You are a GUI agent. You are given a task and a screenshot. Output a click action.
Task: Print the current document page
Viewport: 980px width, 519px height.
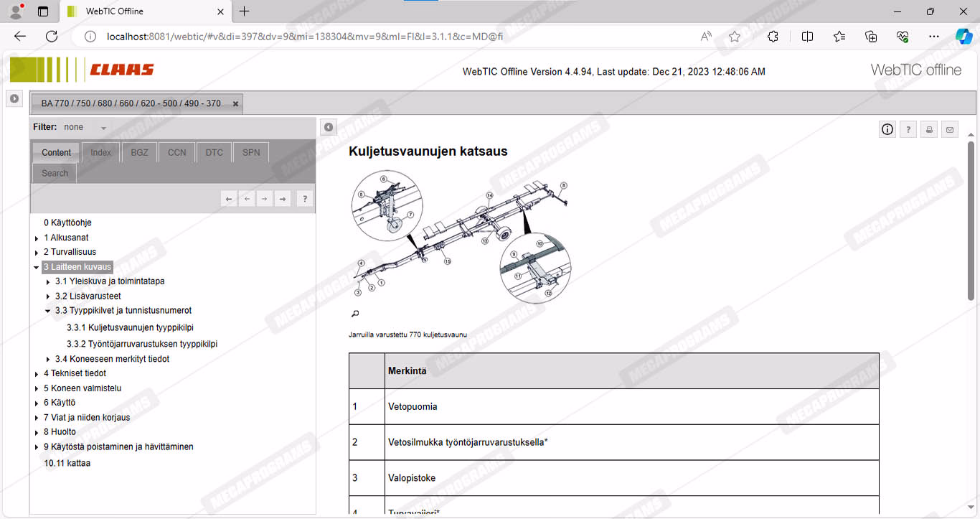pos(929,129)
